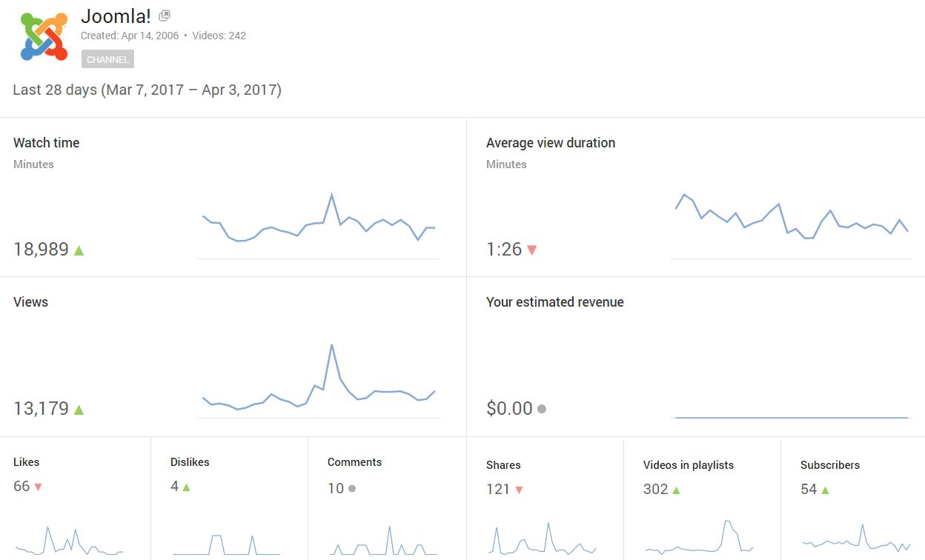
Task: Click the gray dot beside $0.00 revenue
Action: click(x=542, y=409)
